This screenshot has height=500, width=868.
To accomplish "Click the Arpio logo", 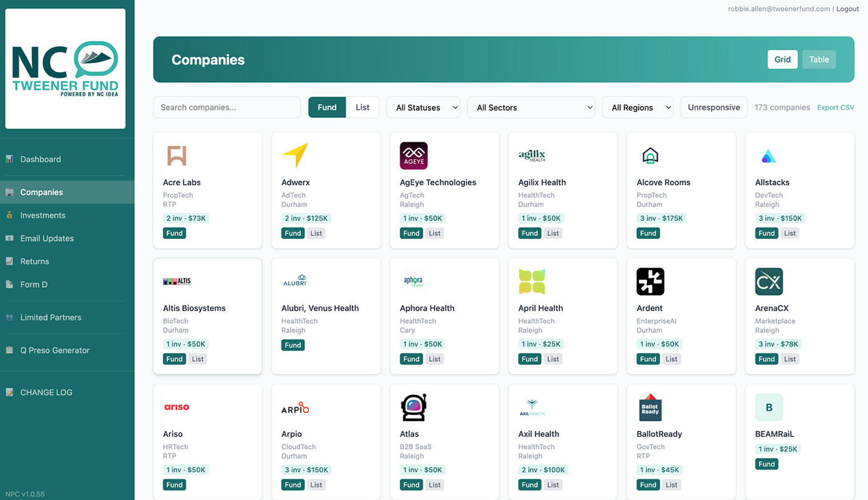I will pos(295,408).
